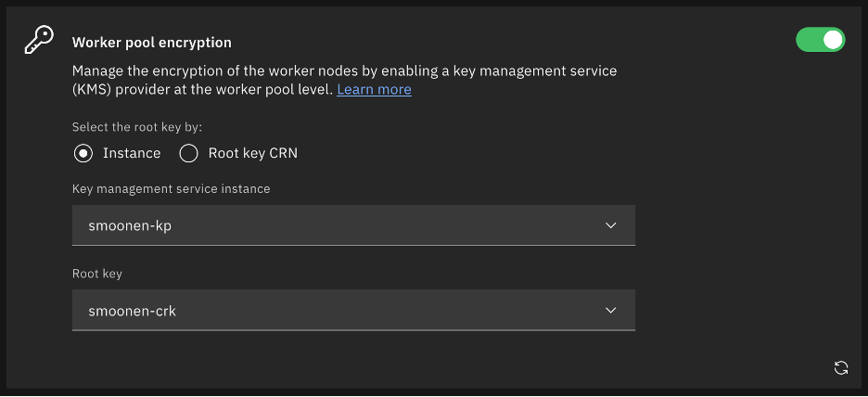Click the Select the root key by text

click(x=137, y=127)
